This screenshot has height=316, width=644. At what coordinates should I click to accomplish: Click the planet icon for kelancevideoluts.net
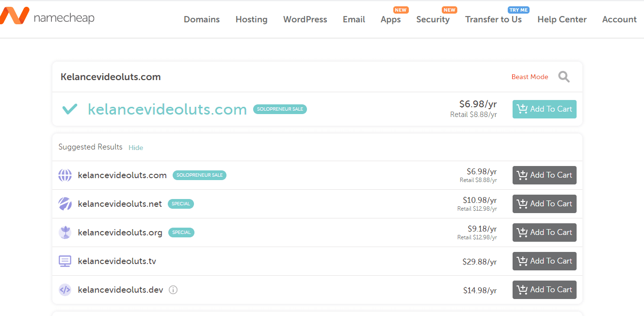65,204
